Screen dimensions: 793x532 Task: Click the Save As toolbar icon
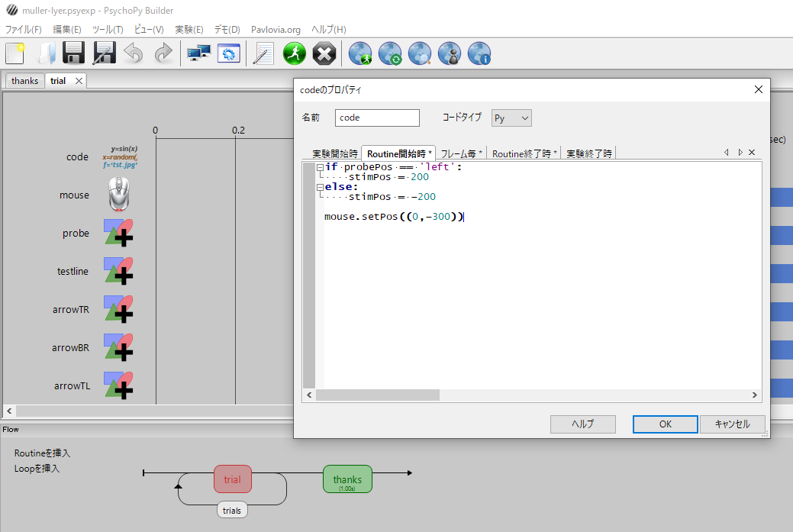105,53
